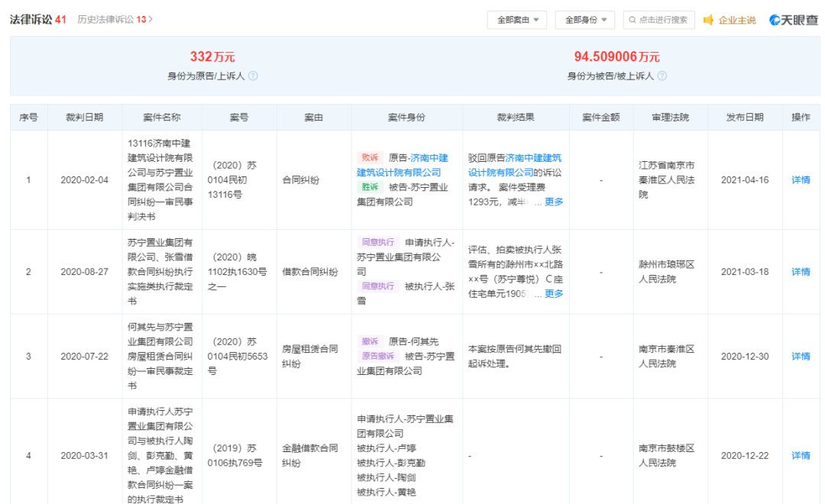Click court 南京市鼓楼区人民法院
The height and width of the screenshot is (504, 825).
pos(667,456)
